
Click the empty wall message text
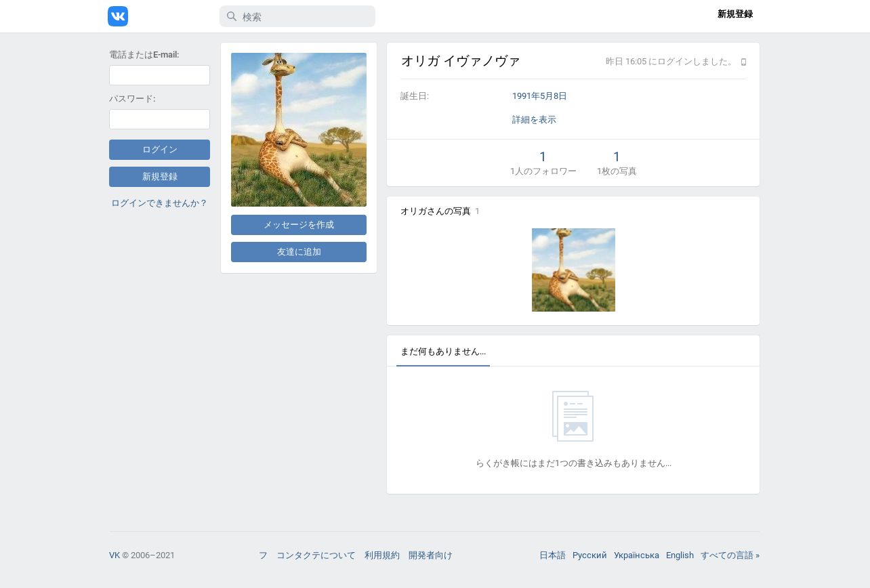(573, 464)
